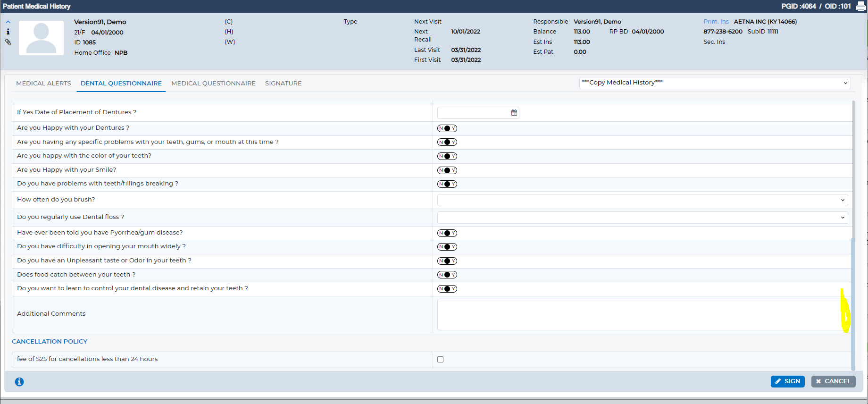Switch to Medical Questionnaire tab
This screenshot has width=868, height=404.
[213, 84]
